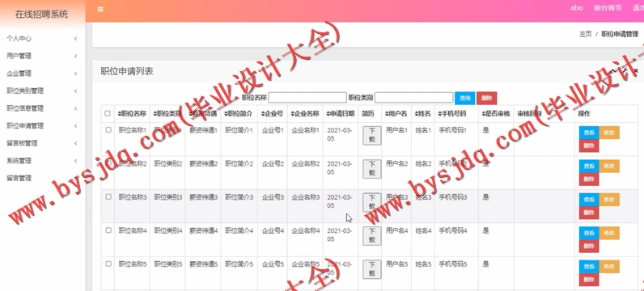Click 删除 button for 职位名称4 row
644x291 pixels.
point(589,247)
